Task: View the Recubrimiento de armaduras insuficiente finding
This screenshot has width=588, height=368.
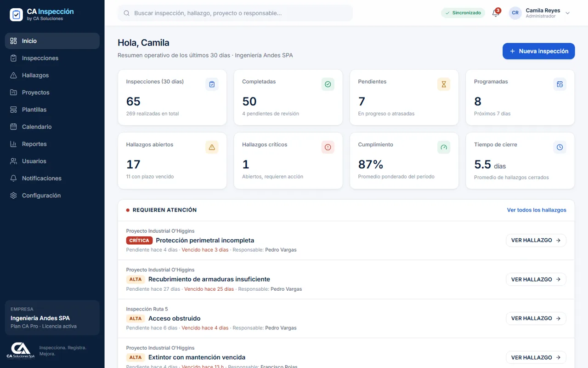Action: click(x=536, y=279)
